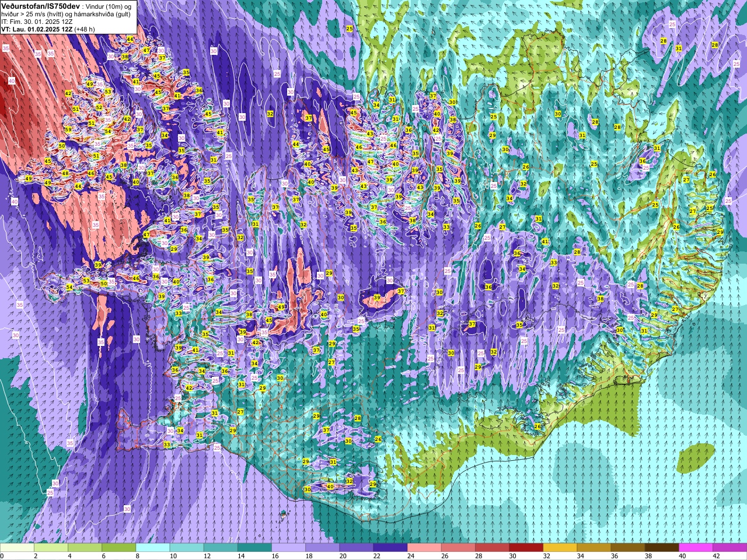Select the 14–16 m/s dark teal legend swatch

tap(254, 548)
